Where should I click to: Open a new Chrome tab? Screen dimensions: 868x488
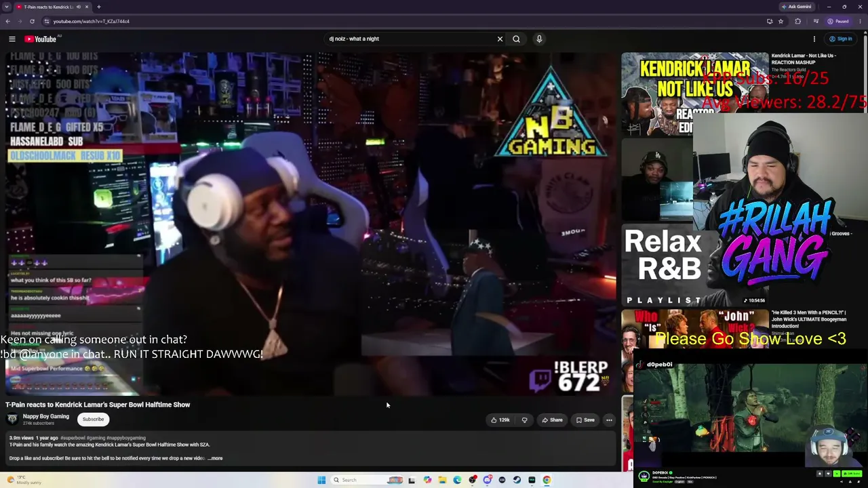coord(98,7)
